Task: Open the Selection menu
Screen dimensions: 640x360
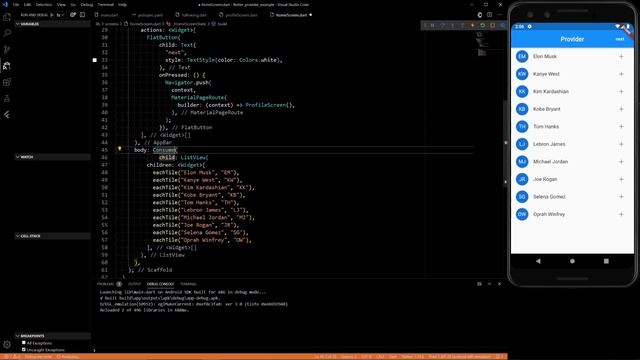Action: coord(44,4)
